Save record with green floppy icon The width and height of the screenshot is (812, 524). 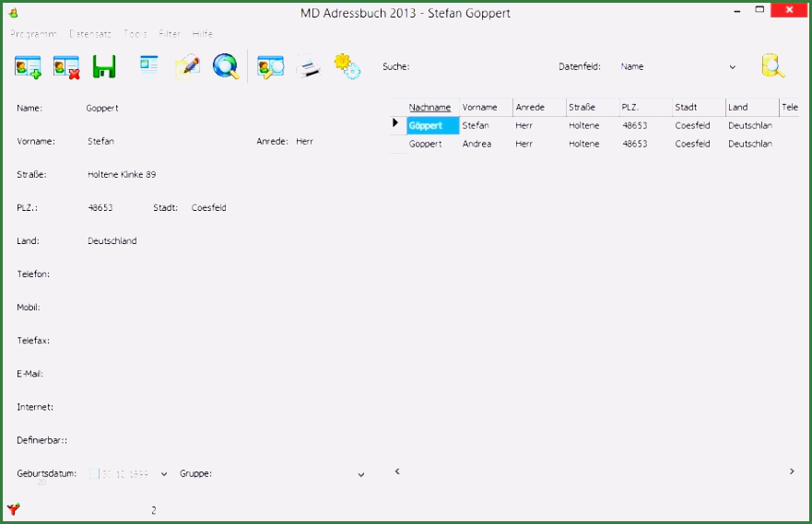point(104,66)
